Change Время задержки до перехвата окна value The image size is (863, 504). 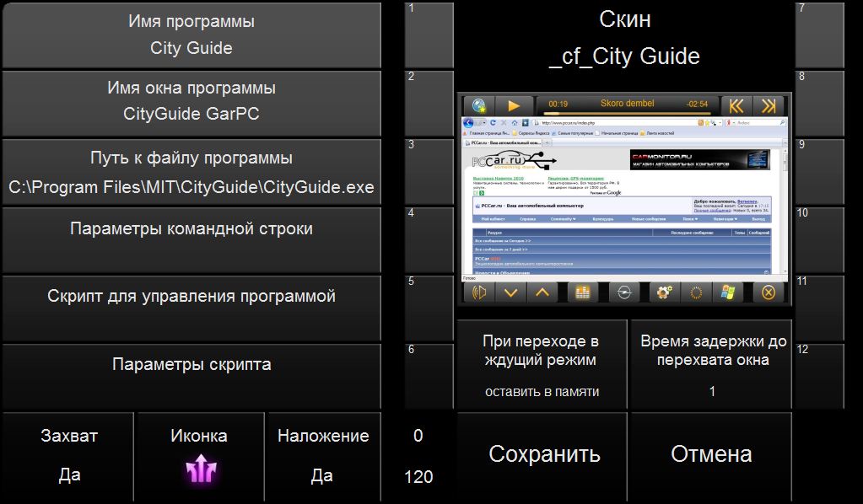(711, 364)
